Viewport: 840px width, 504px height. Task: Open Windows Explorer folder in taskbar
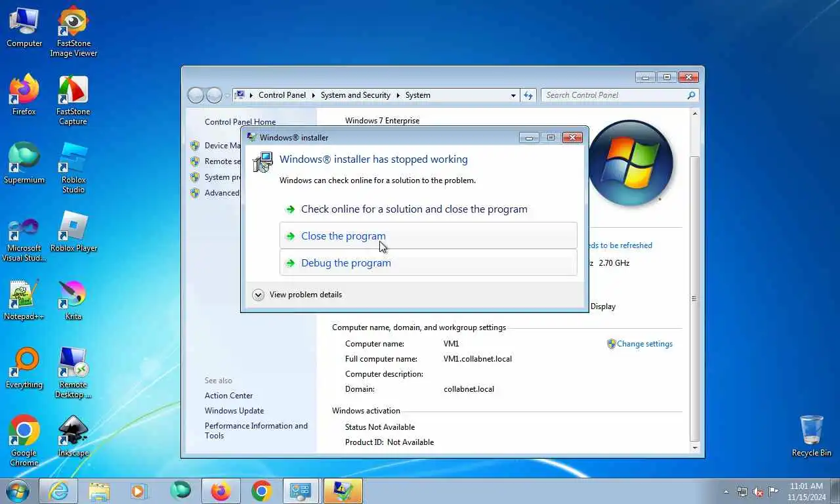[x=99, y=491]
